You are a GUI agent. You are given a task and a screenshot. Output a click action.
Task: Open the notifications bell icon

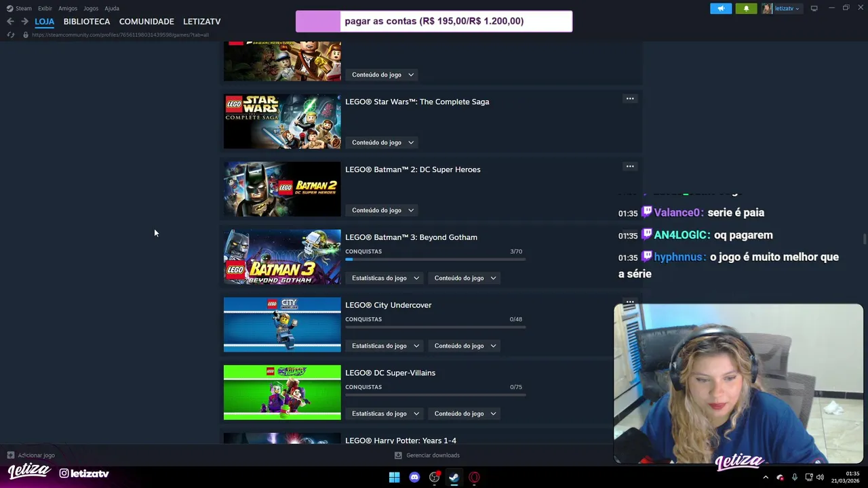746,8
